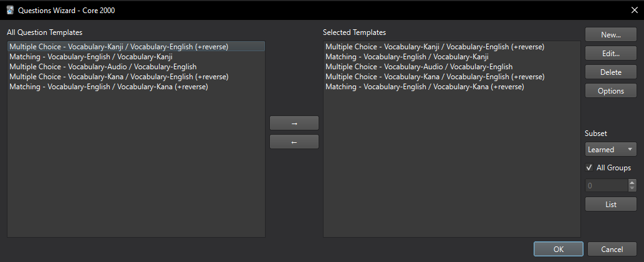Click the List button
The width and height of the screenshot is (644, 262).
(610, 204)
